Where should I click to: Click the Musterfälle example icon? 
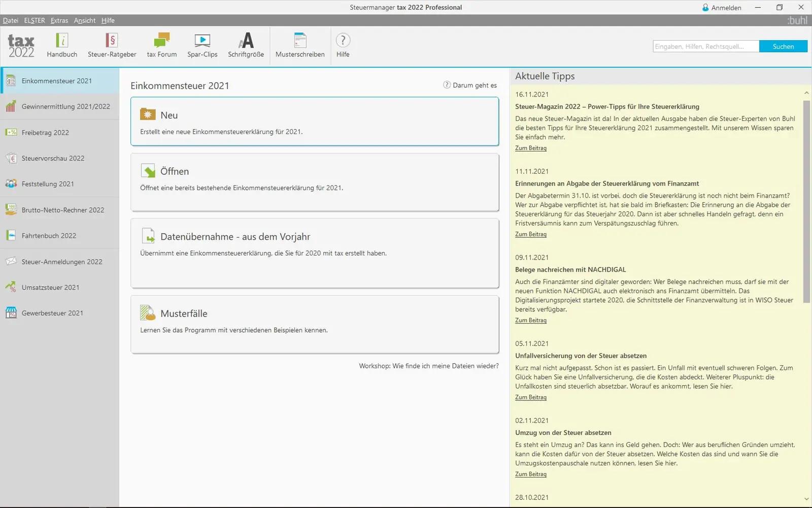coord(148,313)
